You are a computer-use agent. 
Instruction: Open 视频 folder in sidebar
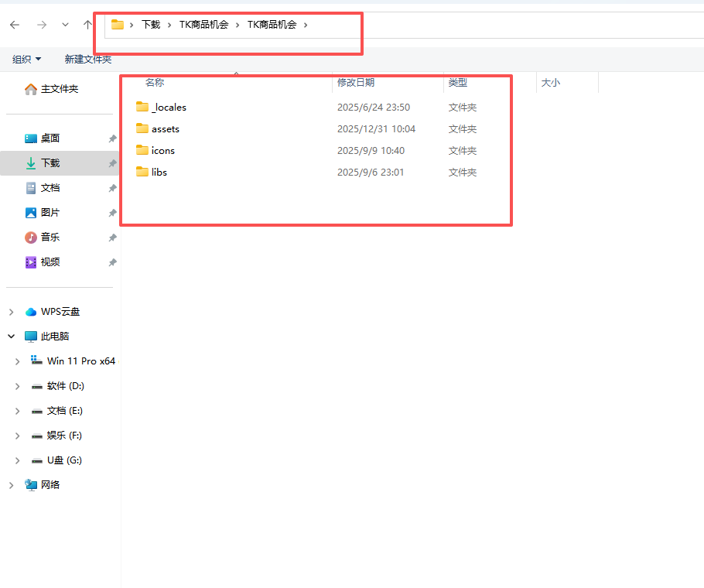[x=50, y=262]
